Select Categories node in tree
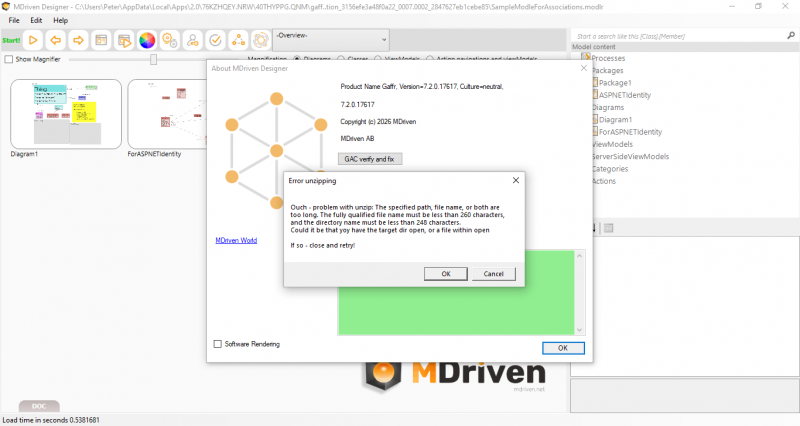800x426 pixels. 610,168
